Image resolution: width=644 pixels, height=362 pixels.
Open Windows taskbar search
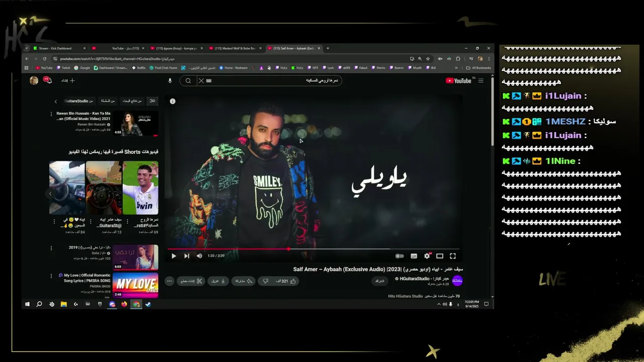click(x=39, y=304)
